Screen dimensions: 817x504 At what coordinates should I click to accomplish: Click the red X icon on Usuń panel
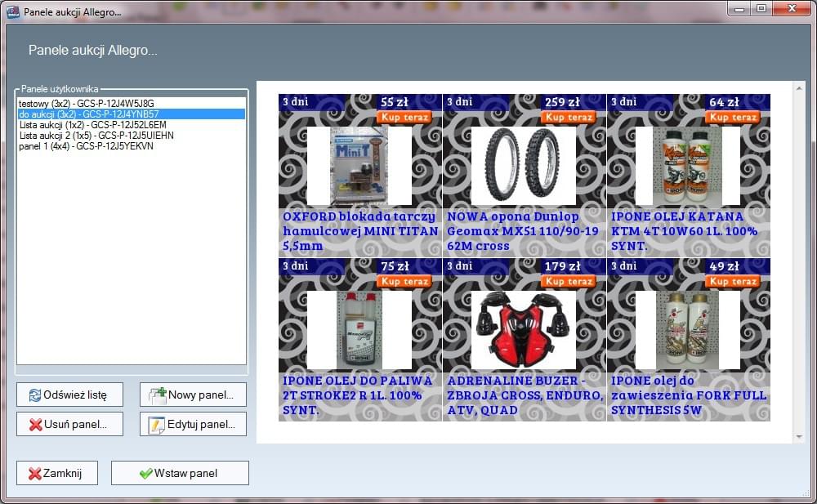[35, 425]
